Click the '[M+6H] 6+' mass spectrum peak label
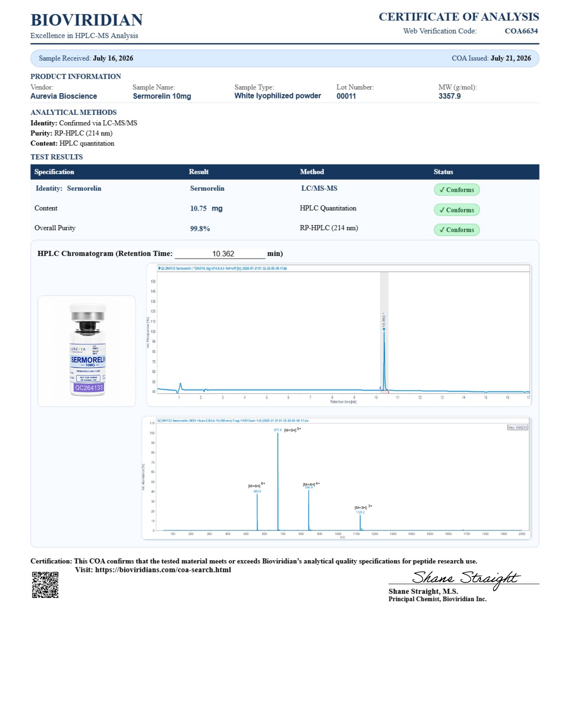The image size is (563, 728). click(x=257, y=485)
